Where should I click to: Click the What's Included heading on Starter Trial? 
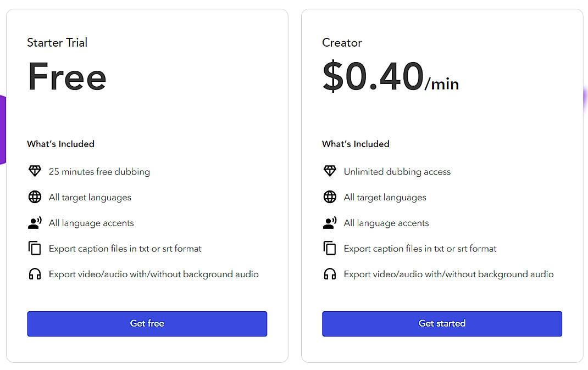60,144
